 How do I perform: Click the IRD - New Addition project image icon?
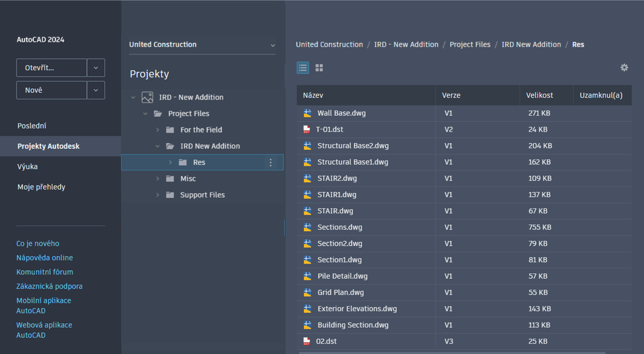pyautogui.click(x=147, y=97)
